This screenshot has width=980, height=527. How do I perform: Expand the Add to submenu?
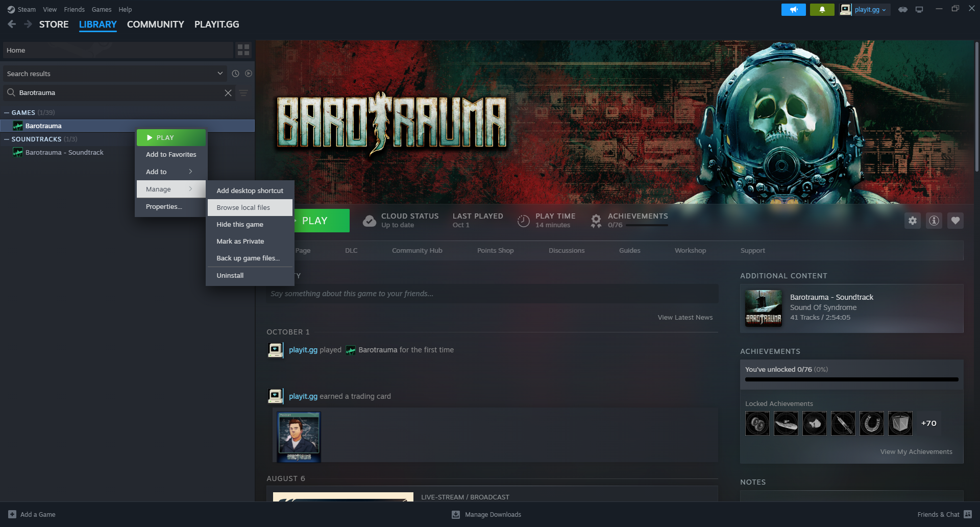point(171,172)
